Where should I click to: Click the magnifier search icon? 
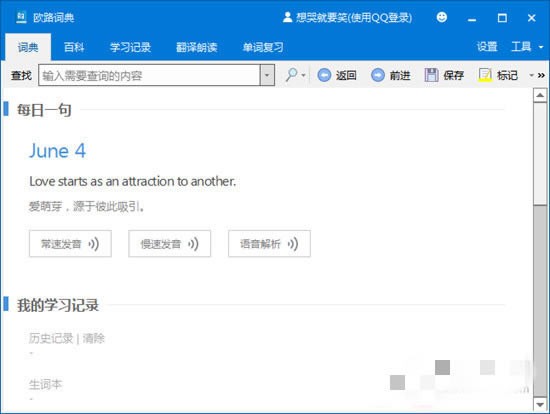[291, 75]
